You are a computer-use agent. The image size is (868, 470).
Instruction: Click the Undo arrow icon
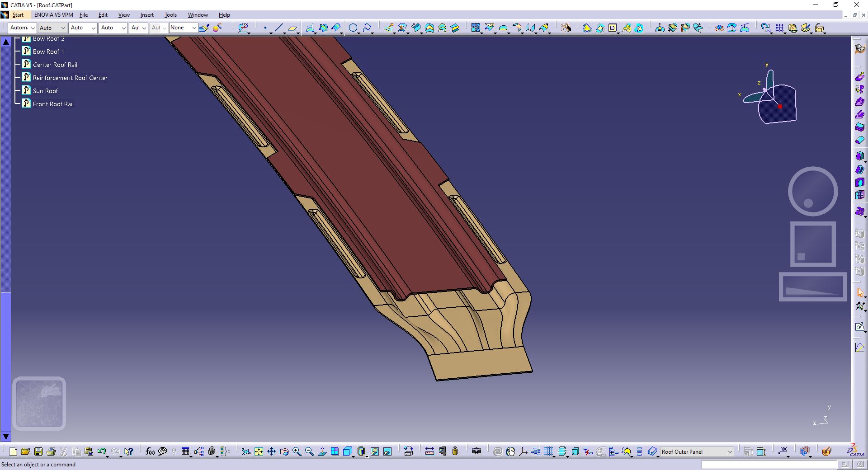tap(102, 451)
